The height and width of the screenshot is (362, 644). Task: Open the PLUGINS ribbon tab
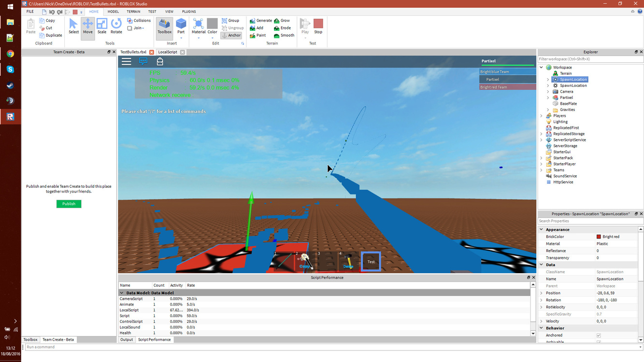pos(189,12)
